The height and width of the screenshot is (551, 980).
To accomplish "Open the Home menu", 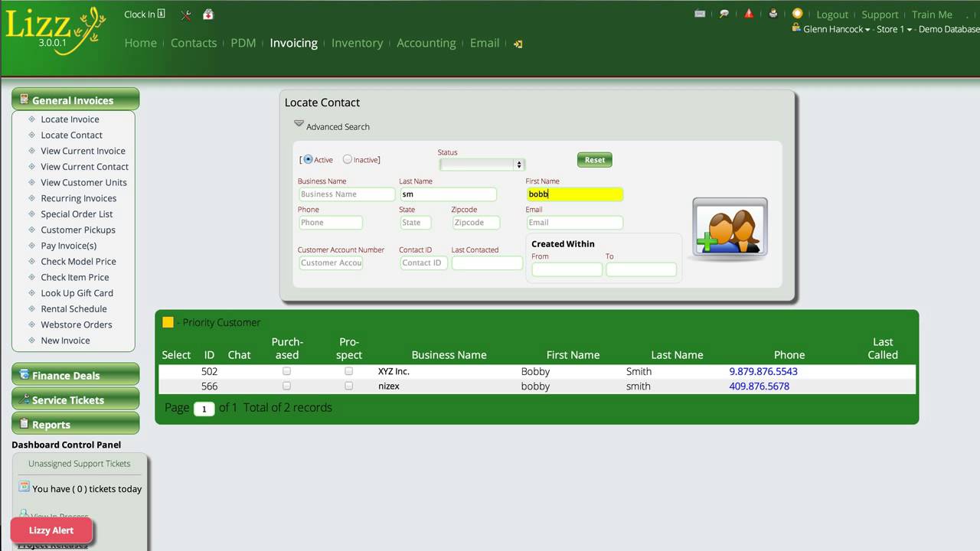I will 141,43.
